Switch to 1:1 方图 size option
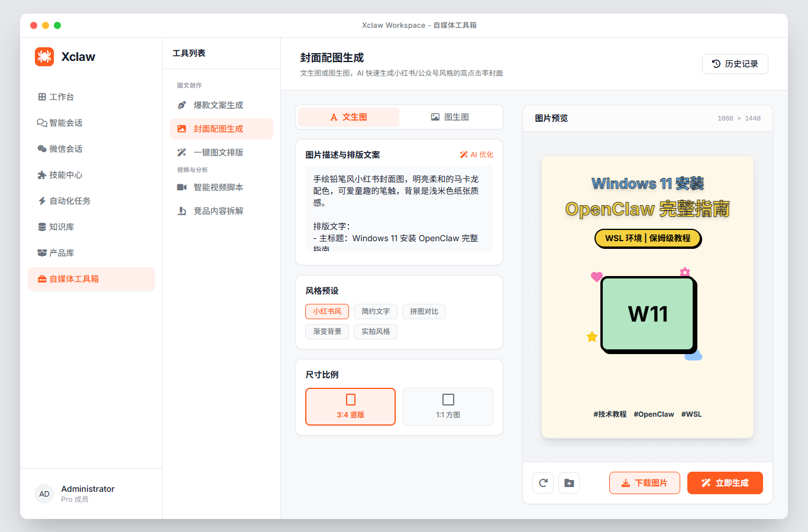This screenshot has width=808, height=532. (448, 407)
